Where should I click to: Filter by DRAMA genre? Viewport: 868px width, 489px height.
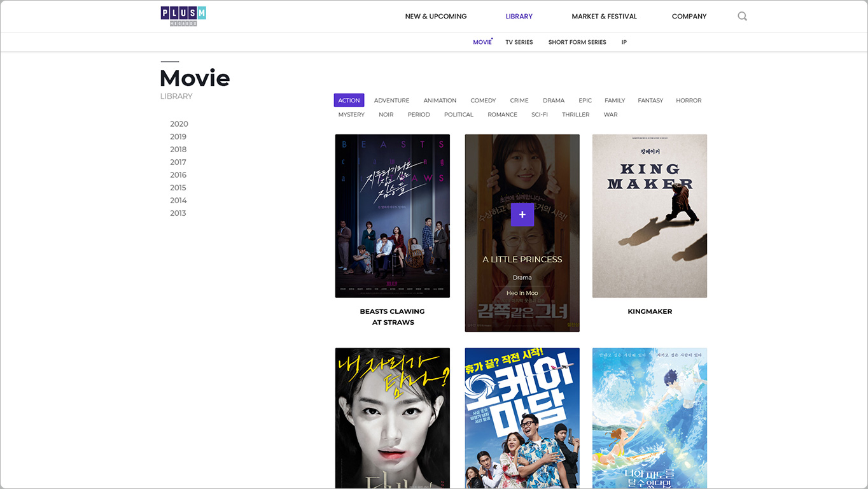click(554, 101)
